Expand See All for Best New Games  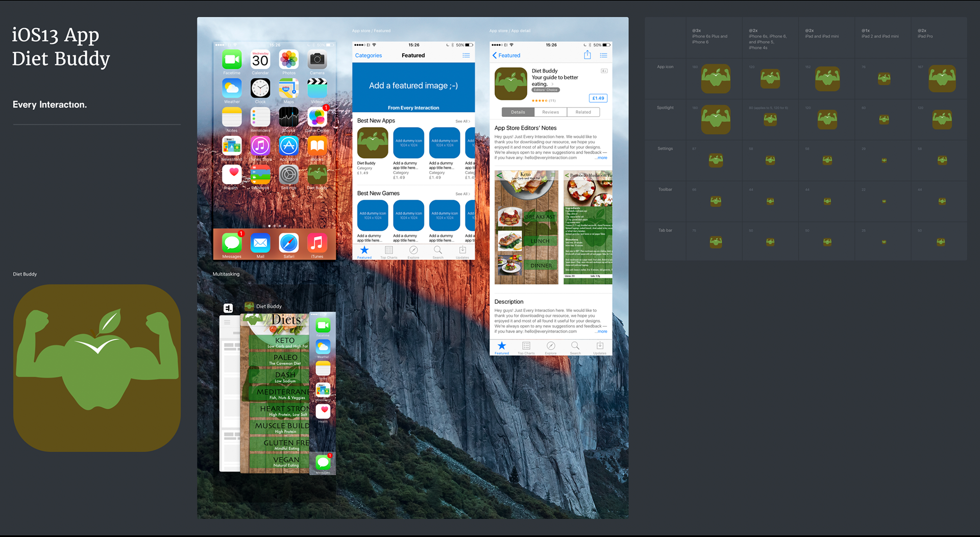click(x=463, y=194)
